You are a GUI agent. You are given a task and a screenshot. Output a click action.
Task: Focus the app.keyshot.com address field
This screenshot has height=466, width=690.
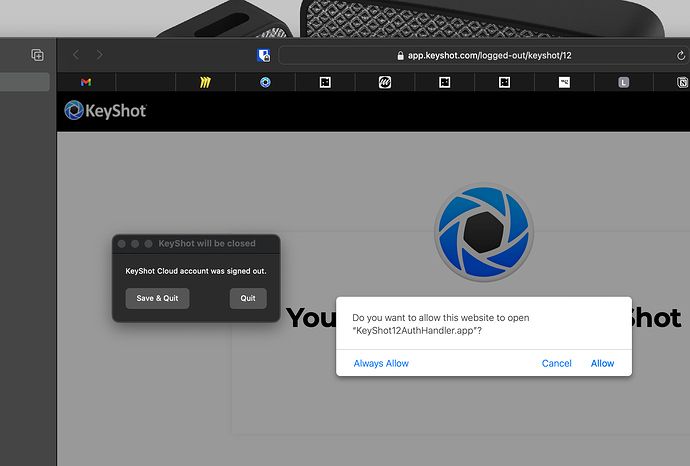point(484,55)
